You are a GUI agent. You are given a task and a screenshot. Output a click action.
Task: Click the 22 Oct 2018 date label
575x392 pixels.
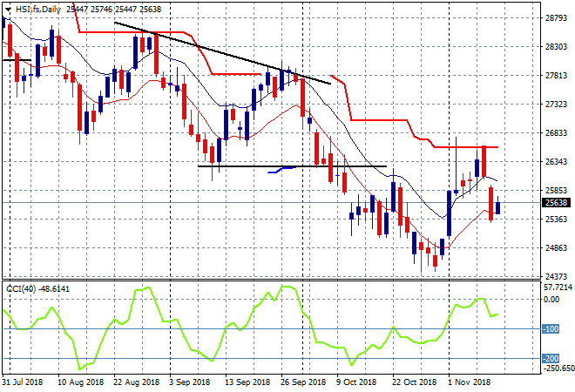(x=415, y=382)
